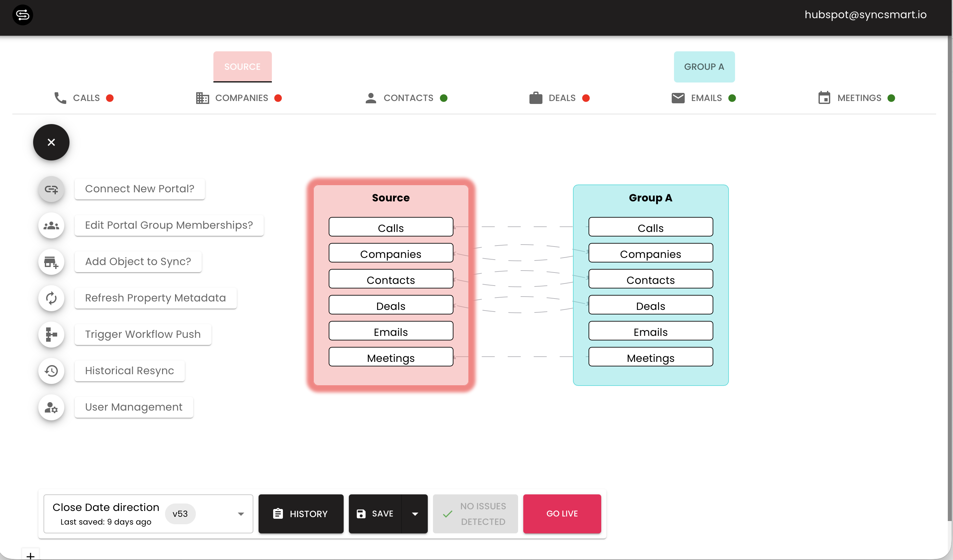
Task: Click the Historical Resync clock icon
Action: click(51, 371)
